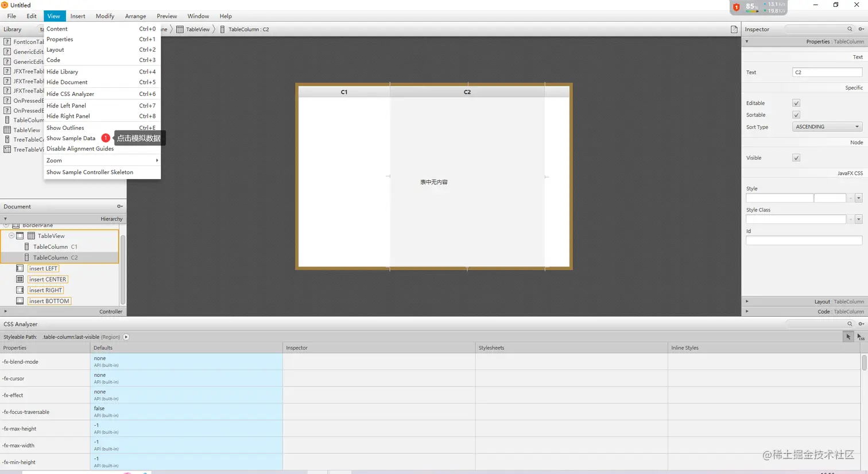Click the Stylesheets column header
The width and height of the screenshot is (868, 474).
pos(571,348)
